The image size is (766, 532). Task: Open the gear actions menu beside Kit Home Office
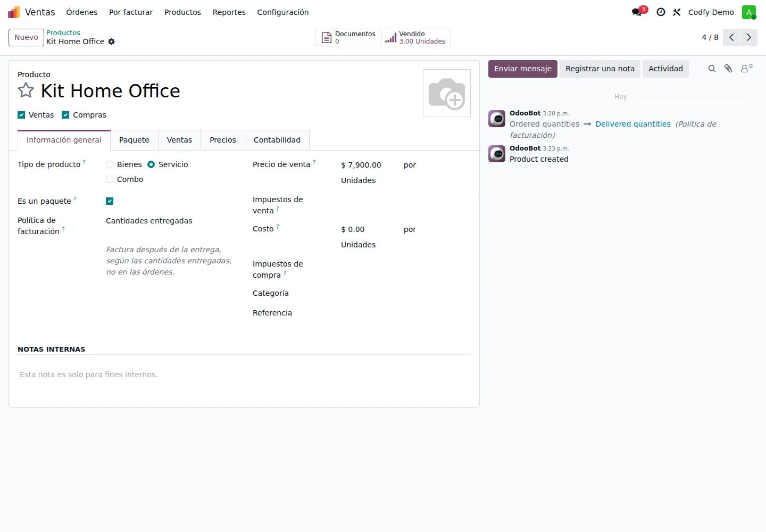pyautogui.click(x=112, y=41)
